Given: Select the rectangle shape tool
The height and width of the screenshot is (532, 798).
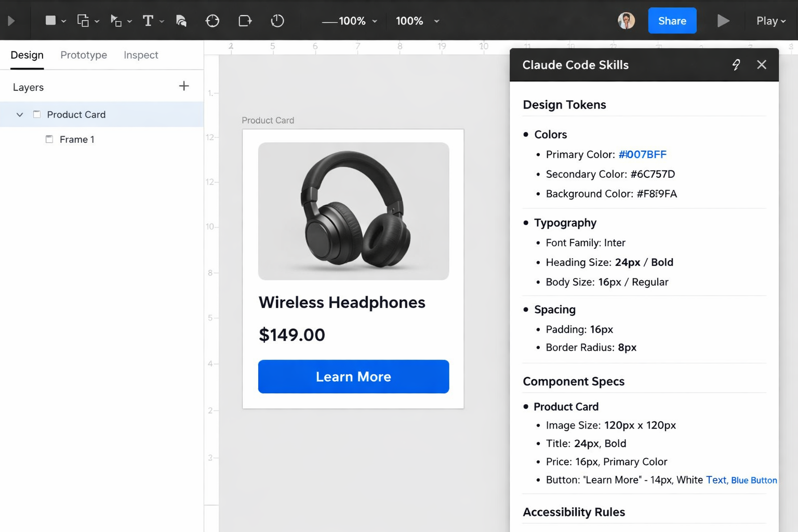Looking at the screenshot, I should [50, 20].
